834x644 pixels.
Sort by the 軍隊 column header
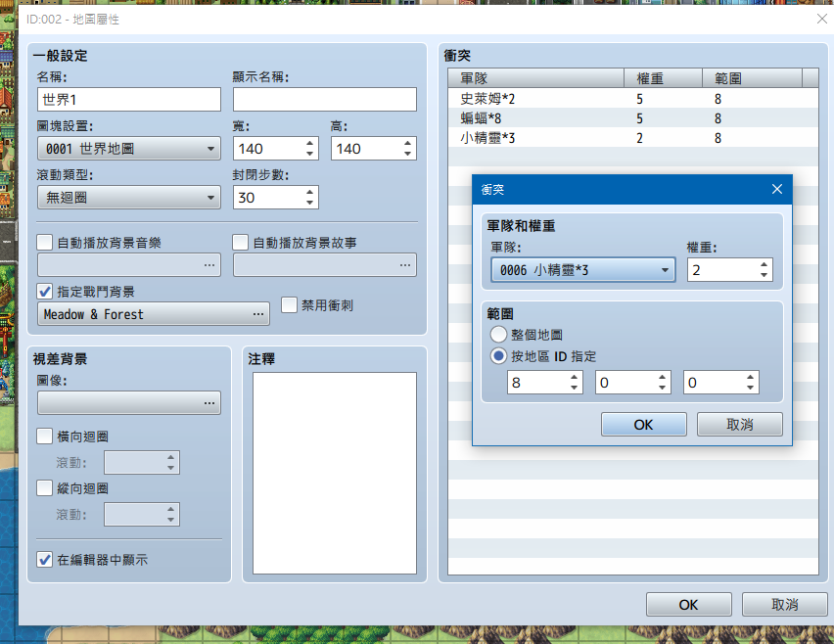[x=536, y=78]
